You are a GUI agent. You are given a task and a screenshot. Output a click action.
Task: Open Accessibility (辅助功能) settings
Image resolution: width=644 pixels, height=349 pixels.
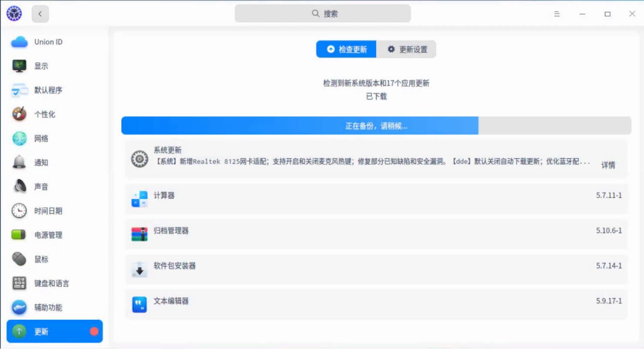[x=54, y=308]
